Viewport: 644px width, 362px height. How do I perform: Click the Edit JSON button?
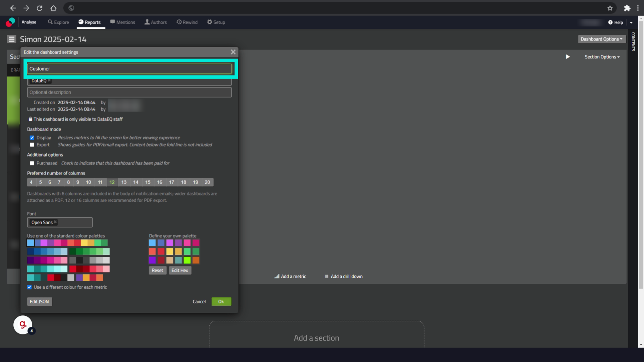click(39, 301)
